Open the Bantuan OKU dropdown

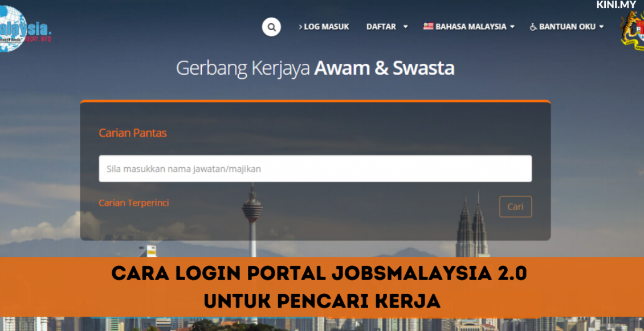click(x=567, y=26)
